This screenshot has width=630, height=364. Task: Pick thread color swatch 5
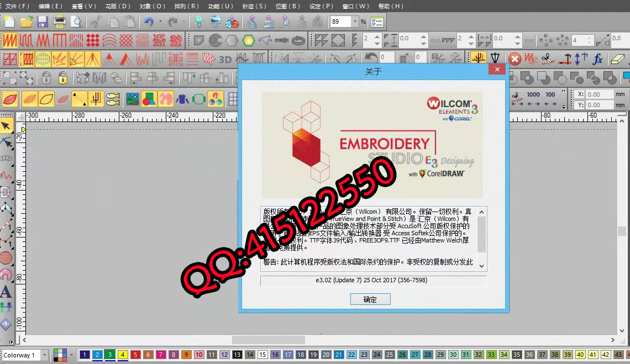coord(135,355)
